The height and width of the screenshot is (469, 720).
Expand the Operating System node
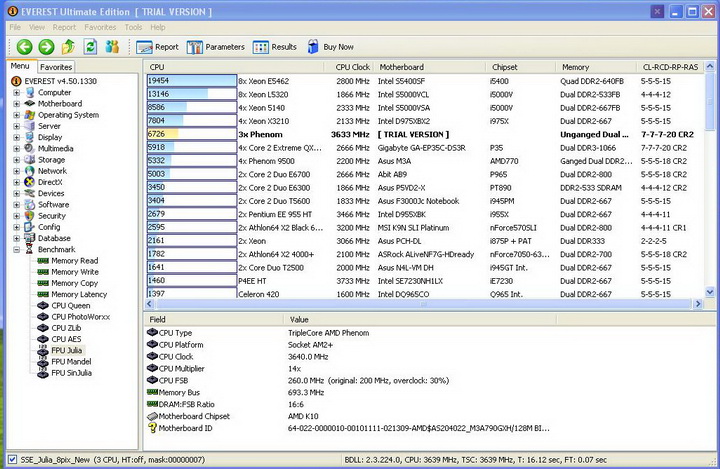(17, 115)
